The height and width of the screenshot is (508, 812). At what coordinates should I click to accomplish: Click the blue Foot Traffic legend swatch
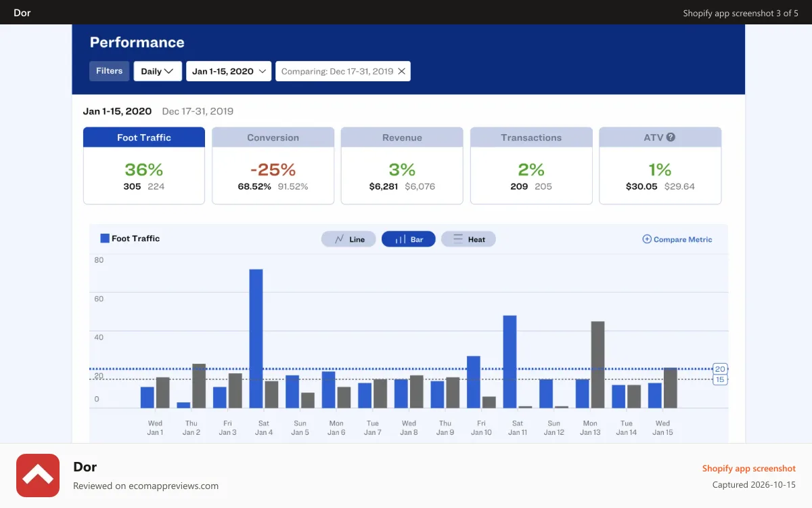pyautogui.click(x=105, y=238)
